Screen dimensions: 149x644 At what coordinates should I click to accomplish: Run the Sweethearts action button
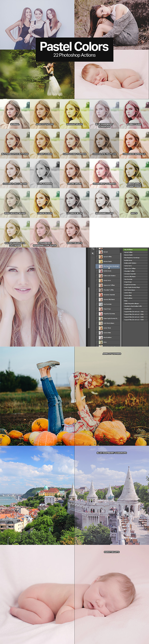pyautogui.click(x=135, y=309)
